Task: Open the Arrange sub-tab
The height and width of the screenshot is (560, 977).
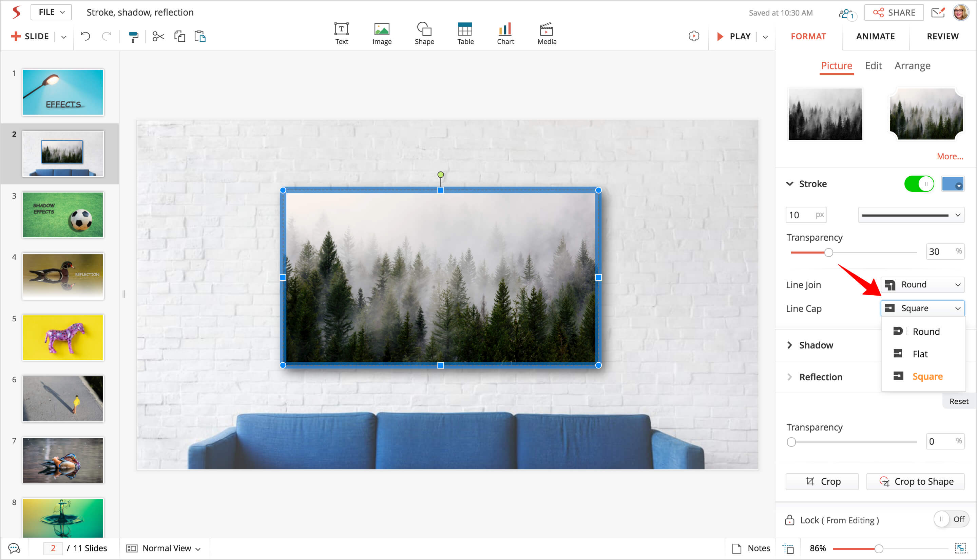Action: (x=912, y=66)
